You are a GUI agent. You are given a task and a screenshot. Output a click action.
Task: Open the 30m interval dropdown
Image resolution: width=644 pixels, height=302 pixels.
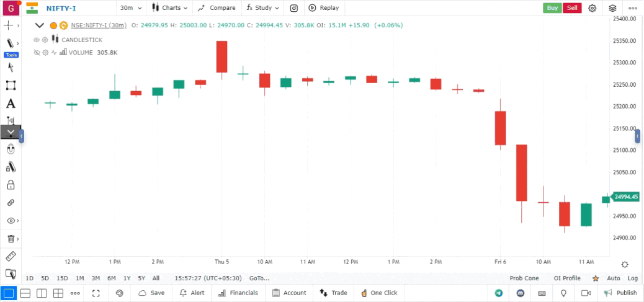(131, 8)
